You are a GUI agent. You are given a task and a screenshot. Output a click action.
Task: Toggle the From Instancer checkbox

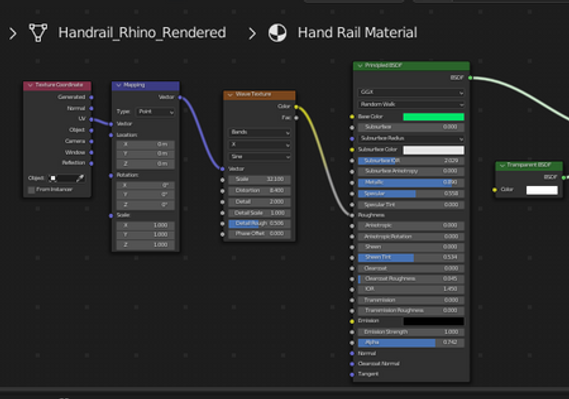pos(32,190)
